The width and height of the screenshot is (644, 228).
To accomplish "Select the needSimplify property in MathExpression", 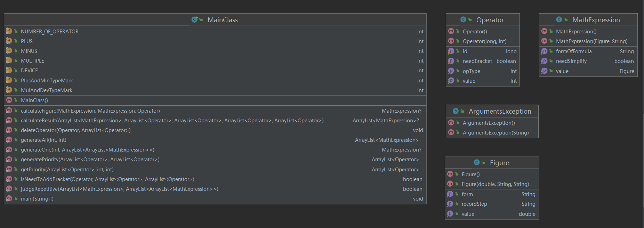I will [x=571, y=61].
